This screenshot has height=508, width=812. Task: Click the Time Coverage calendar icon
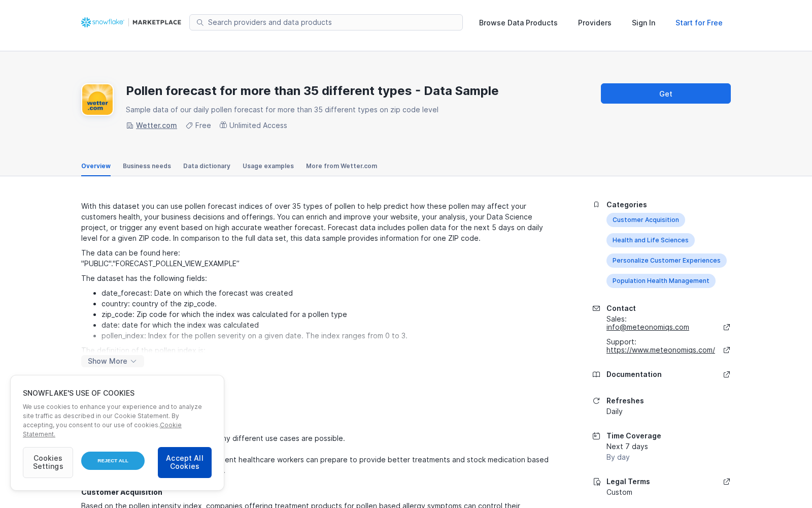tap(596, 436)
